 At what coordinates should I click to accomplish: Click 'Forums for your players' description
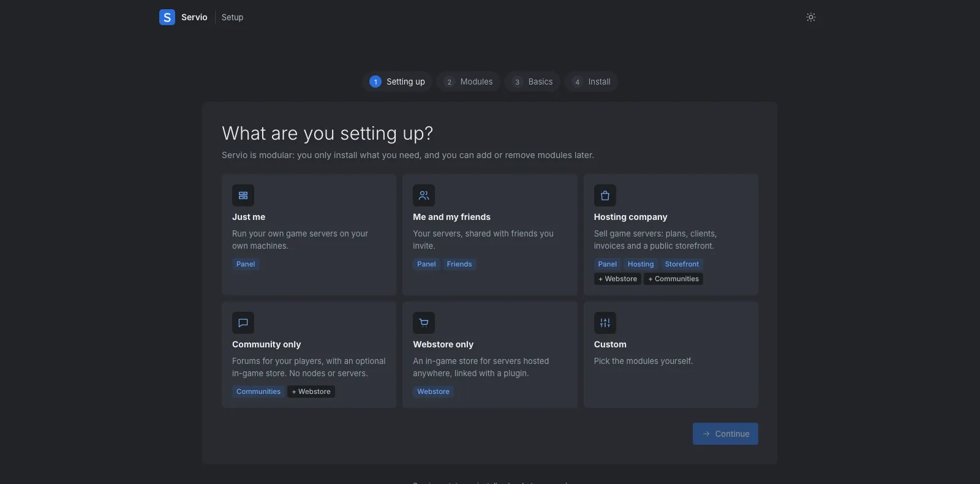tap(309, 367)
